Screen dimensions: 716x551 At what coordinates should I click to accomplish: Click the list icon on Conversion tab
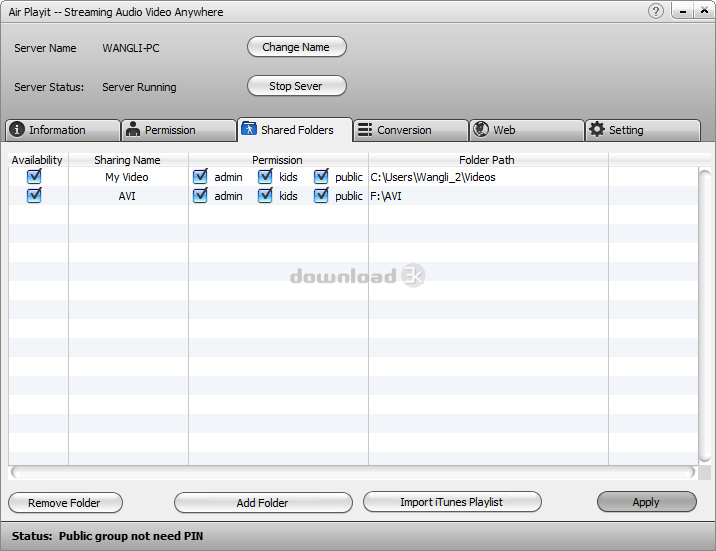pos(365,130)
